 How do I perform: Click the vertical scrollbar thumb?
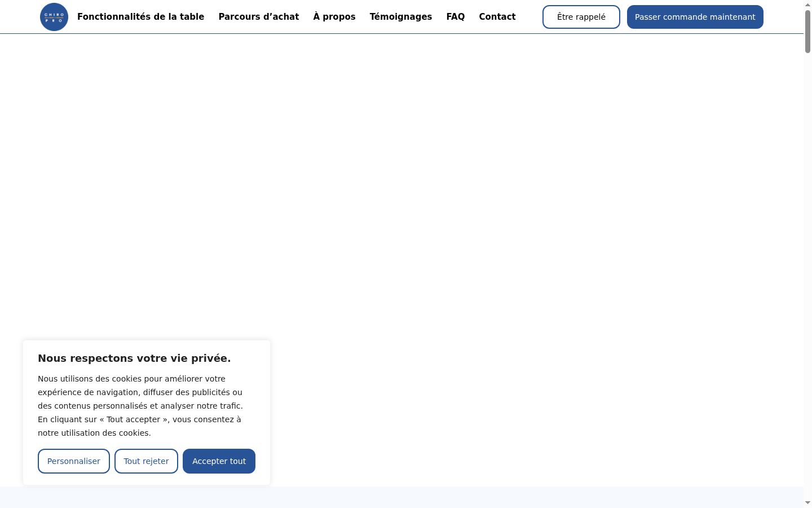coord(807,32)
